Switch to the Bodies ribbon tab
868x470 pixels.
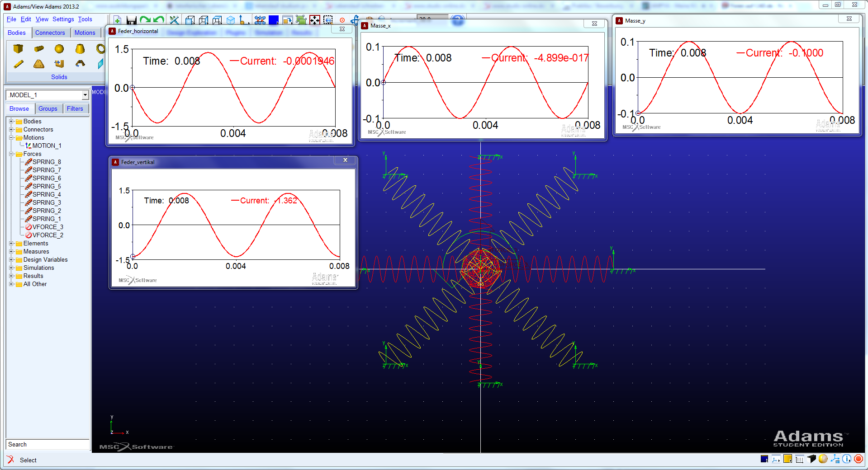17,33
